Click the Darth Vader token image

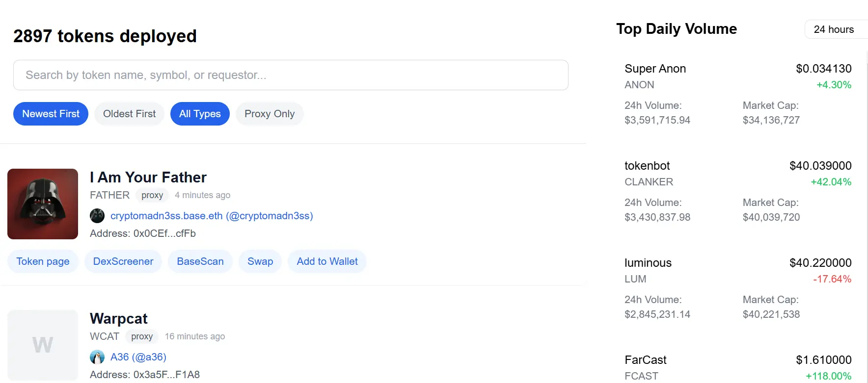[x=43, y=204]
